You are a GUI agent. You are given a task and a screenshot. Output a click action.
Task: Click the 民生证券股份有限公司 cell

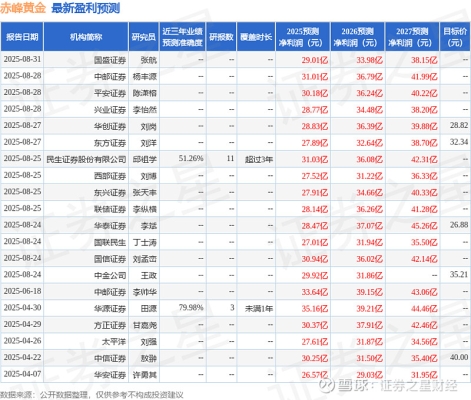coord(86,159)
